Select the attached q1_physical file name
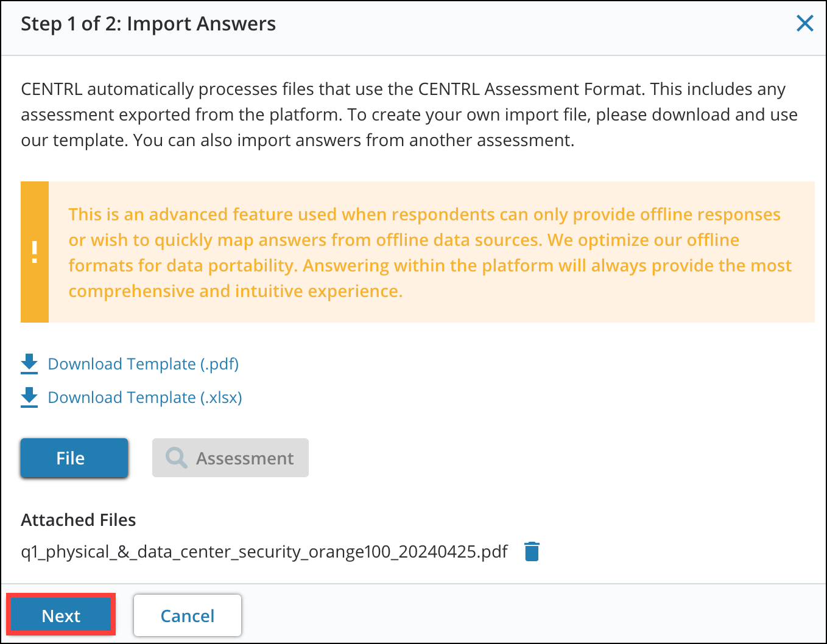Screen dimensions: 827x644 (264, 551)
